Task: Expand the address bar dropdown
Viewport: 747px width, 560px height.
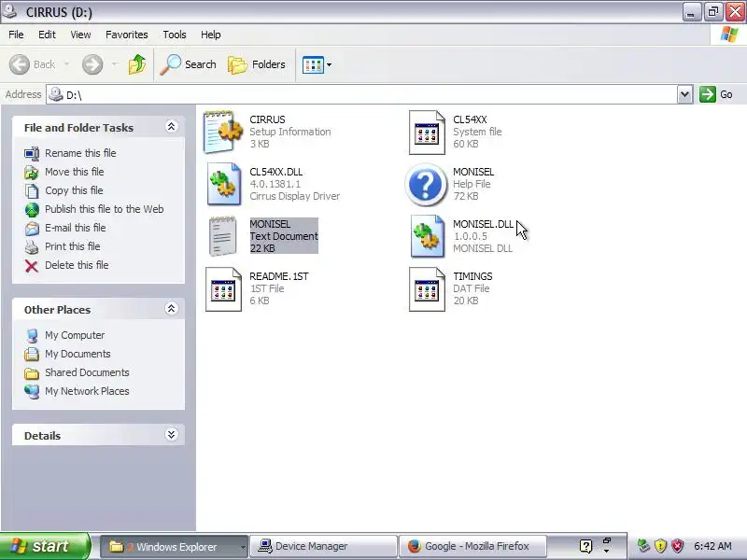Action: point(684,94)
